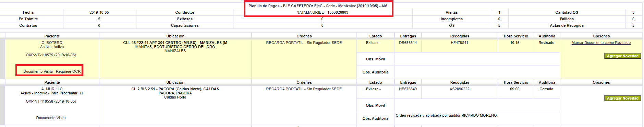Click the auditor note about RICARDO MORENO
Viewport: 644px width, 127px height.
click(447, 115)
